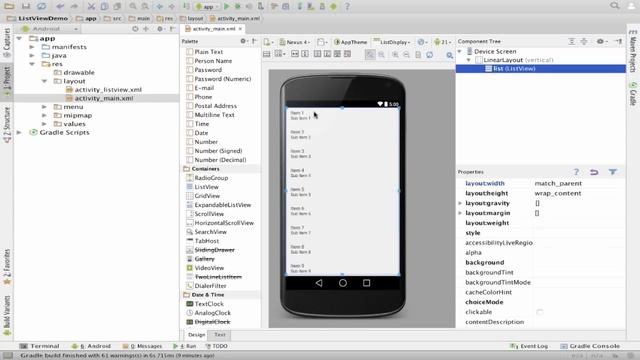Screen dimensions: 640x360
Task: Open the Nexus 4 device dropdown
Action: pyautogui.click(x=295, y=42)
